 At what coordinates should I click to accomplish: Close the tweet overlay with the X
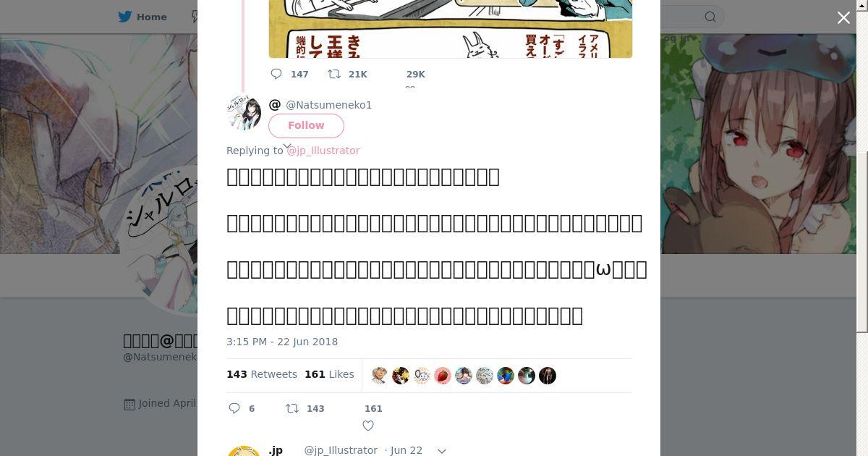[x=843, y=18]
